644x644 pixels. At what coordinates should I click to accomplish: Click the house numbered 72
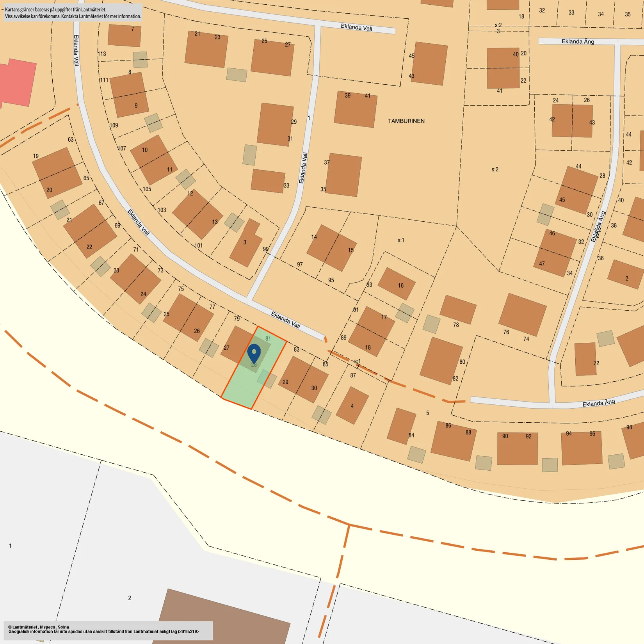[585, 359]
